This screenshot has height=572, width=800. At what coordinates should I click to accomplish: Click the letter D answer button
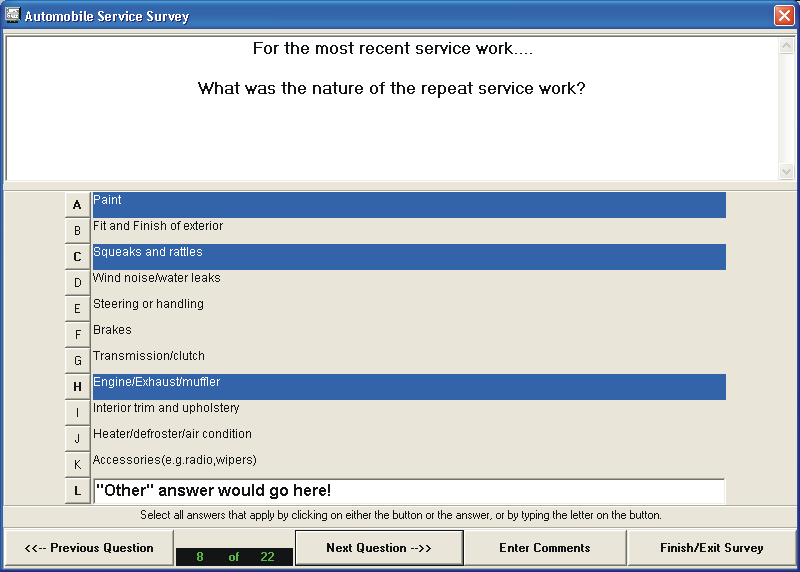click(78, 283)
